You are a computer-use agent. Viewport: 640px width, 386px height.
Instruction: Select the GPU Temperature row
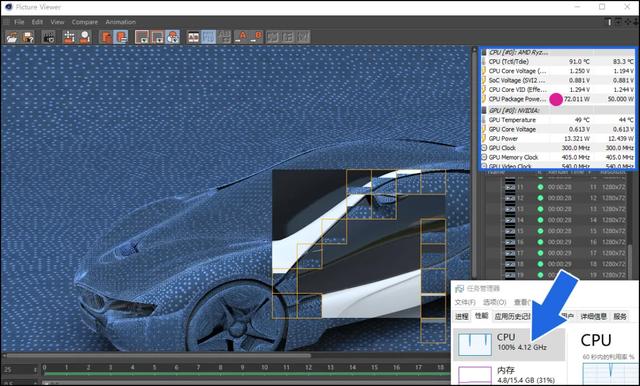pyautogui.click(x=558, y=120)
